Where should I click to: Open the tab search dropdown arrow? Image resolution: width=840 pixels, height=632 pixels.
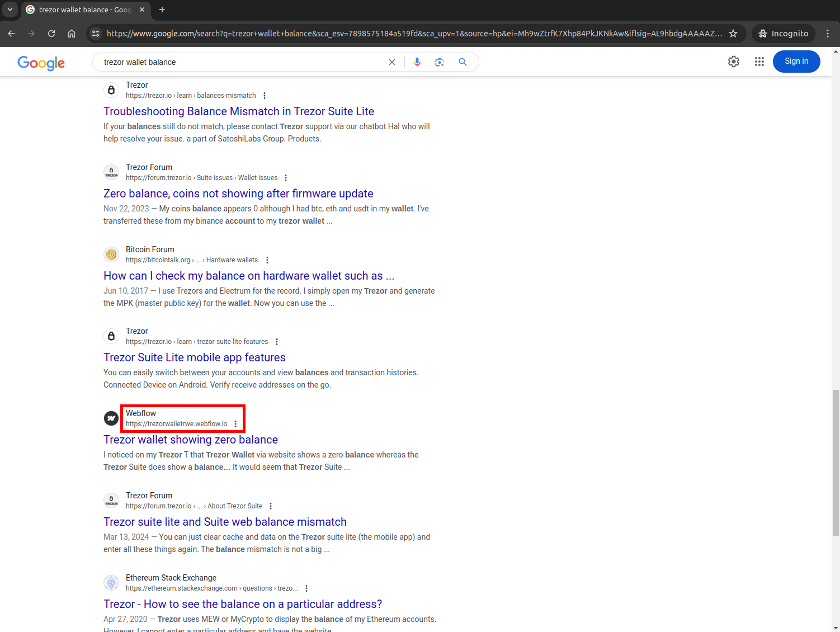(x=10, y=10)
